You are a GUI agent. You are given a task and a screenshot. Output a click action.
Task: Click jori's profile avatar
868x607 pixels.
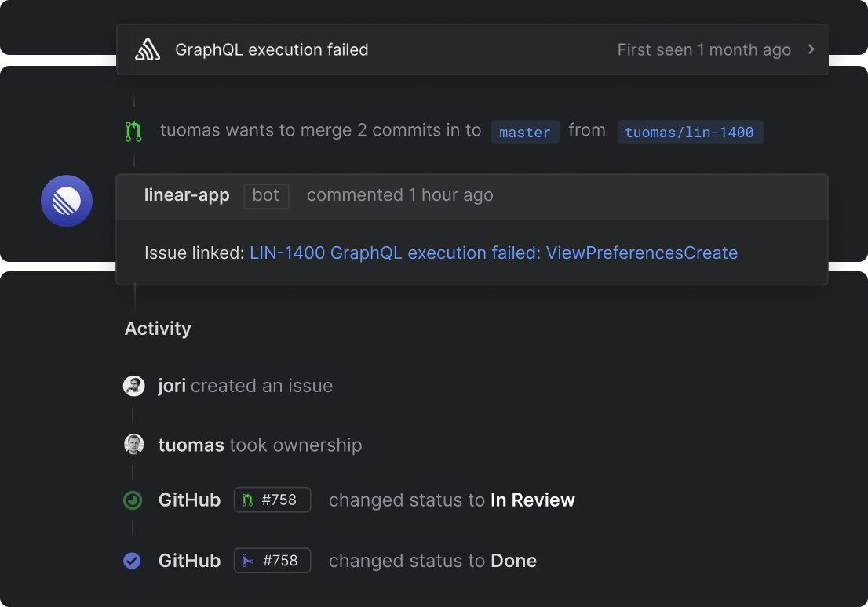pos(134,386)
